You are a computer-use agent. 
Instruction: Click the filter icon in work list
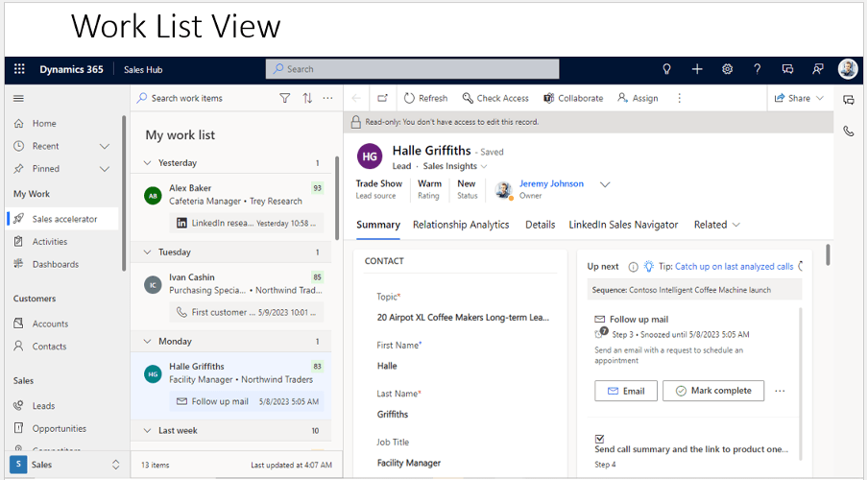tap(284, 98)
